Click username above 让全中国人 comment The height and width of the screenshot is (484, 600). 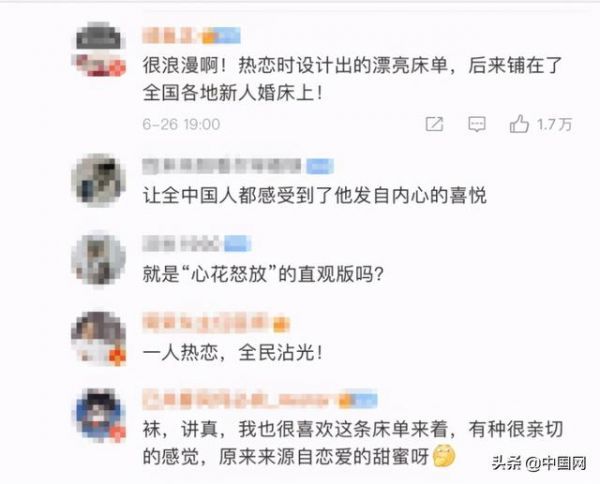222,166
